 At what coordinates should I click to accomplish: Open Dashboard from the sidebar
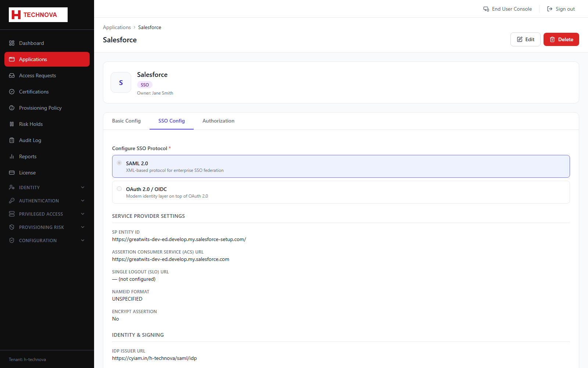[x=47, y=43]
